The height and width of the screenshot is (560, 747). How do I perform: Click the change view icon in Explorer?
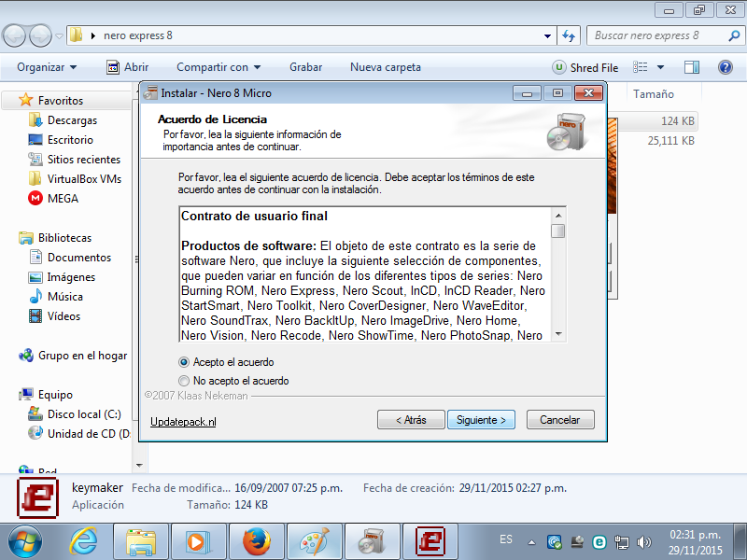pyautogui.click(x=641, y=67)
